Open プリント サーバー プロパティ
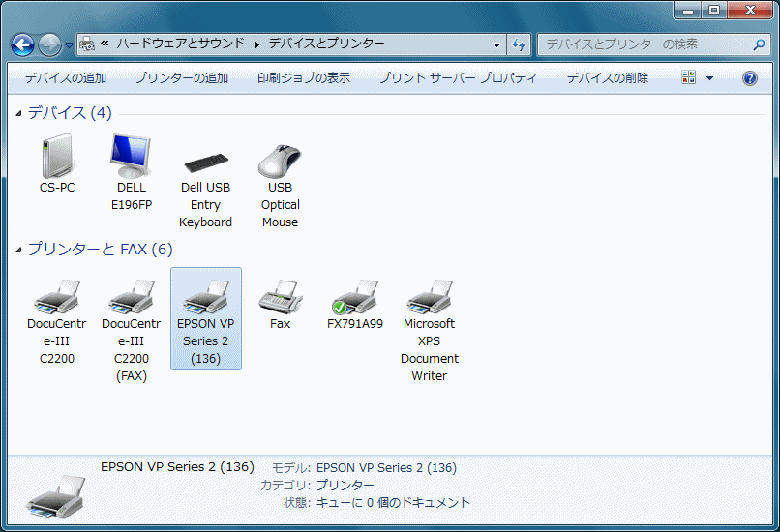780x532 pixels. point(458,78)
